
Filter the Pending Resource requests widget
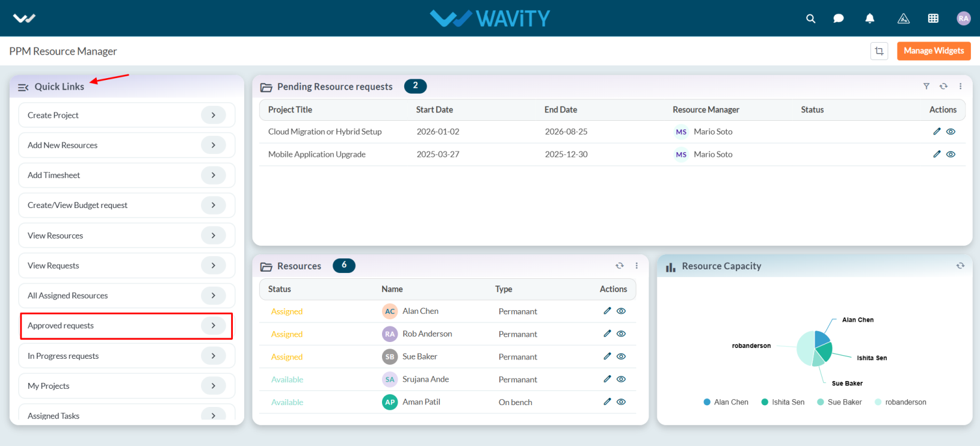click(926, 86)
